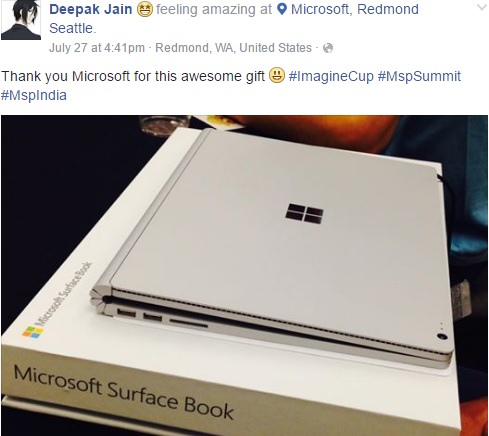Click the rear camera lens on the laptop
The width and height of the screenshot is (489, 436).
click(x=442, y=337)
